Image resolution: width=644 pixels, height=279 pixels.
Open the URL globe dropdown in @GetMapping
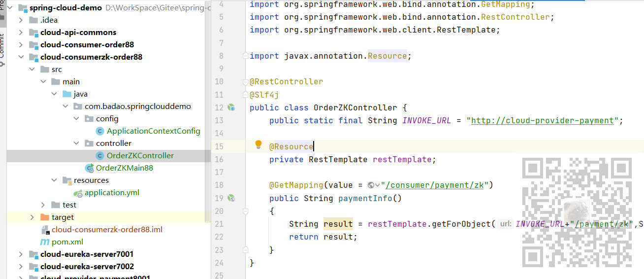click(374, 185)
